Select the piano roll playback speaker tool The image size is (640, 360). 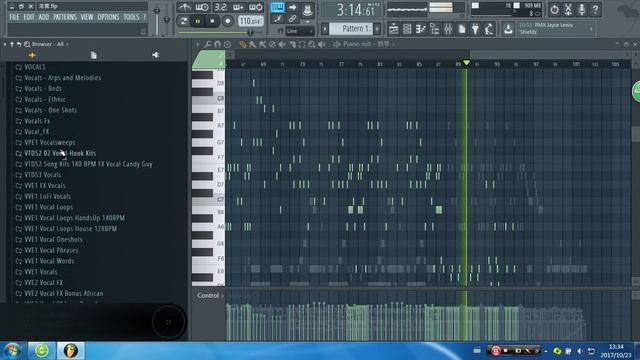coord(322,44)
